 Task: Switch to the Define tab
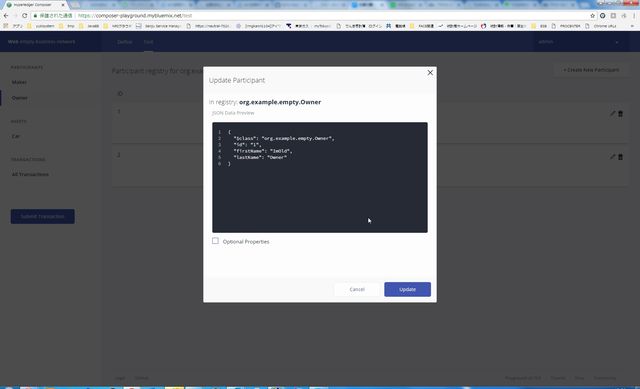tap(124, 42)
